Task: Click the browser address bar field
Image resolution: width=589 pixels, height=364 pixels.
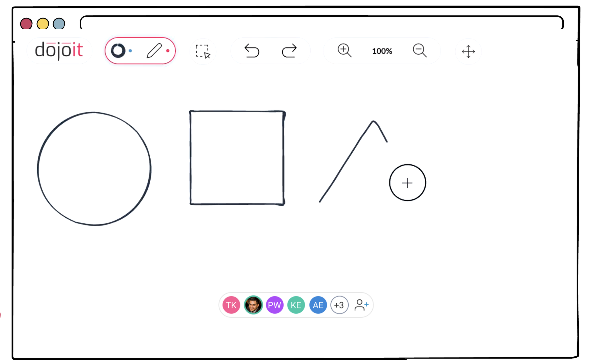Action: [321, 23]
